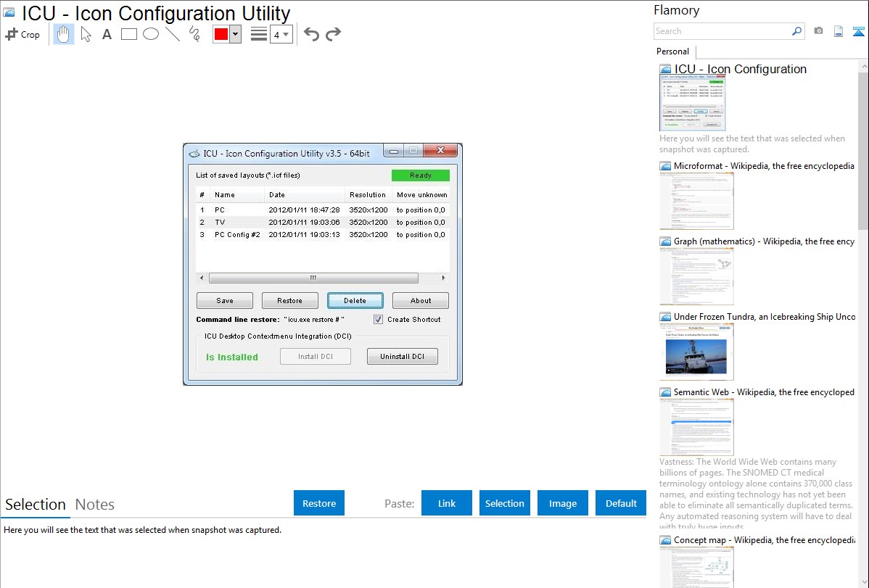
Task: Select the TV layout row
Action: tap(323, 223)
